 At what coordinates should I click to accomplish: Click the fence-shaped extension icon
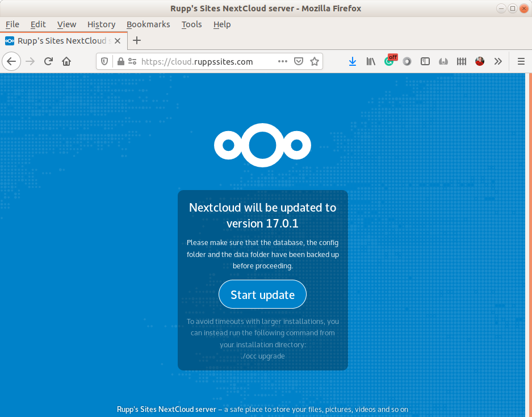tap(462, 61)
